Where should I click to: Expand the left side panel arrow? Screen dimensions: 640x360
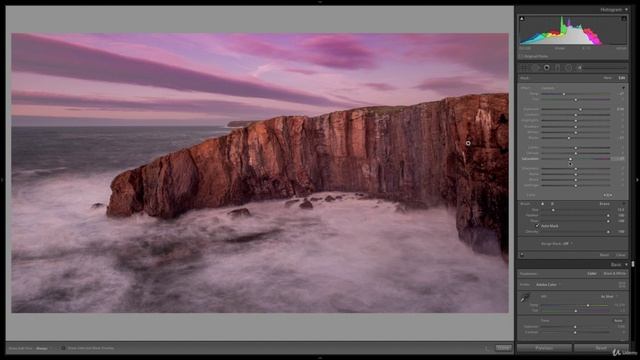[x=2, y=180]
